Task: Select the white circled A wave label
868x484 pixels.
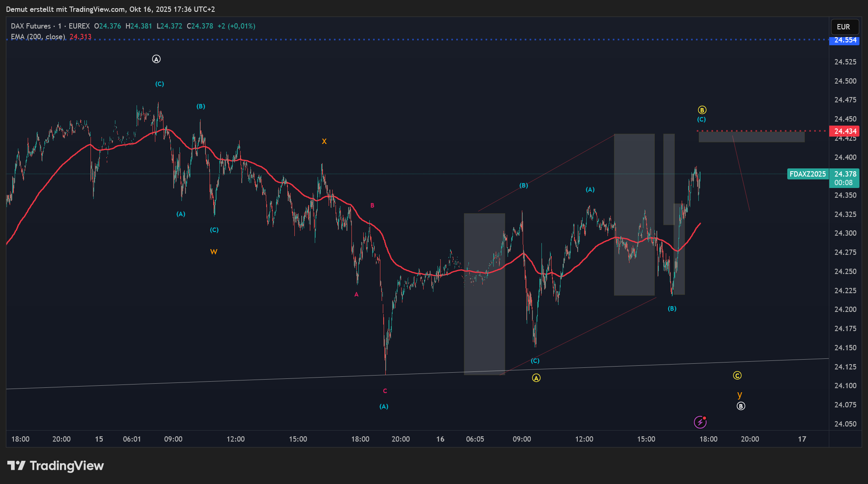Action: coord(156,59)
